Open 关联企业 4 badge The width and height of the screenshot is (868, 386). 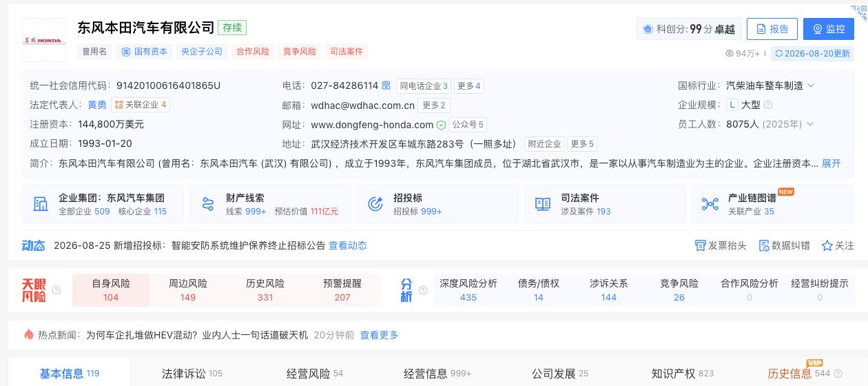(141, 105)
